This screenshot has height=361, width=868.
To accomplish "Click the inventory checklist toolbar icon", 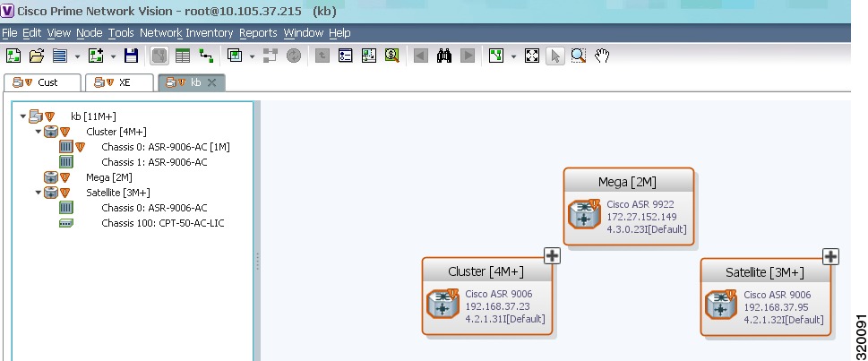I will pyautogui.click(x=346, y=56).
